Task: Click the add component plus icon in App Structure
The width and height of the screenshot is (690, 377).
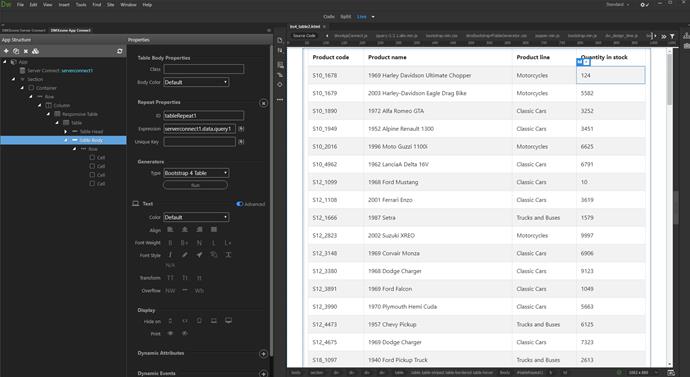Action: tap(6, 51)
